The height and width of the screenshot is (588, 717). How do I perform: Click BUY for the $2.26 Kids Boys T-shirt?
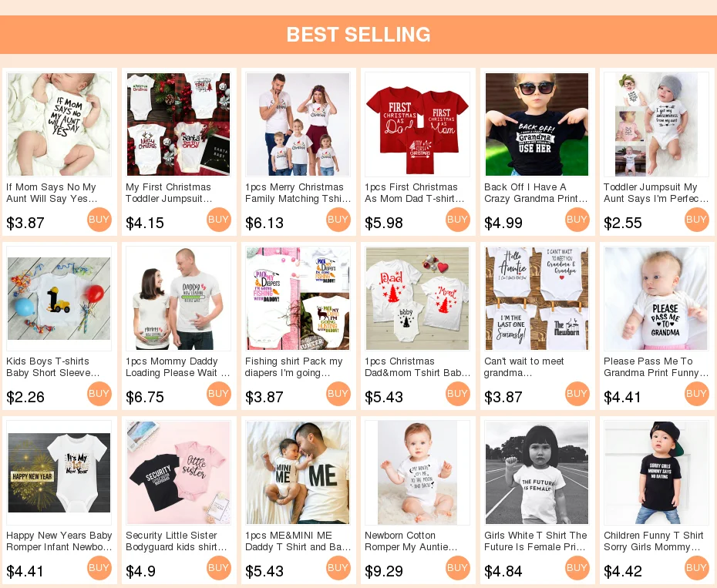click(x=99, y=394)
